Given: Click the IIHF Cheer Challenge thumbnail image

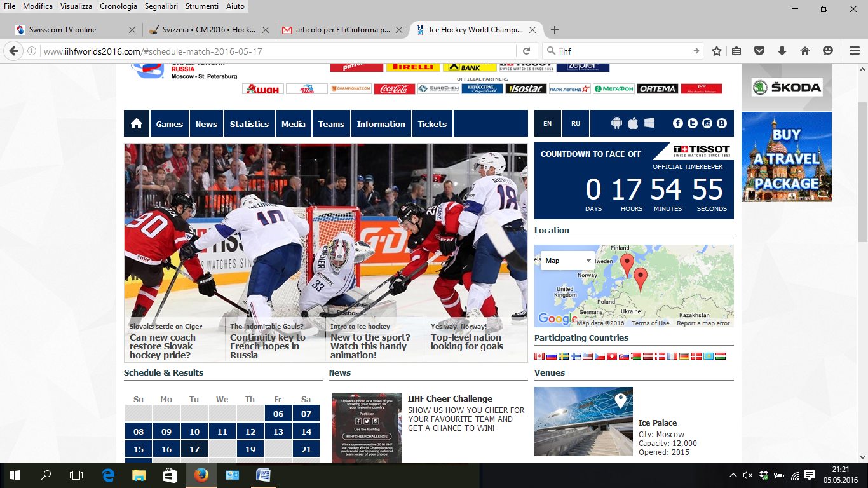Looking at the screenshot, I should [x=367, y=428].
